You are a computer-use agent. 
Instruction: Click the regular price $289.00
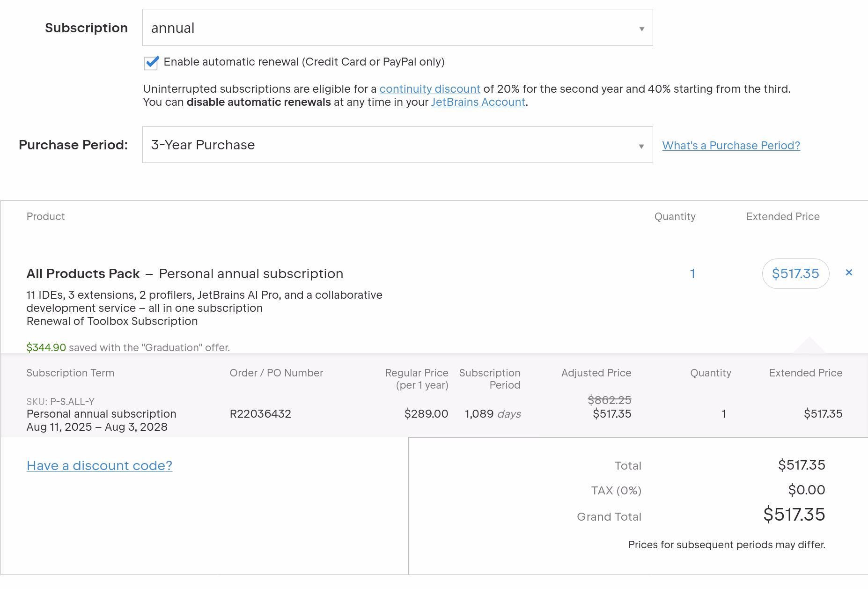click(426, 414)
